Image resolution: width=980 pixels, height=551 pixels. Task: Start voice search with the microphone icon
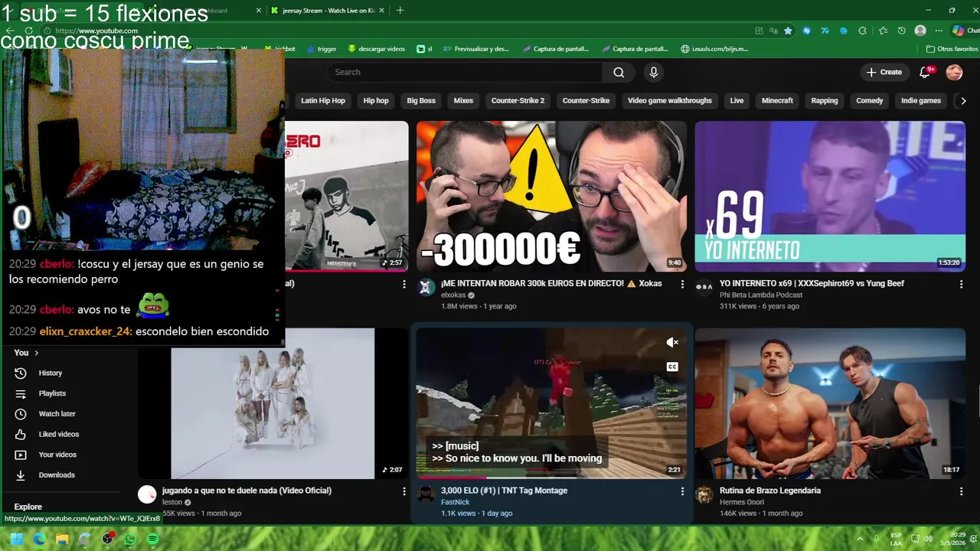(653, 72)
